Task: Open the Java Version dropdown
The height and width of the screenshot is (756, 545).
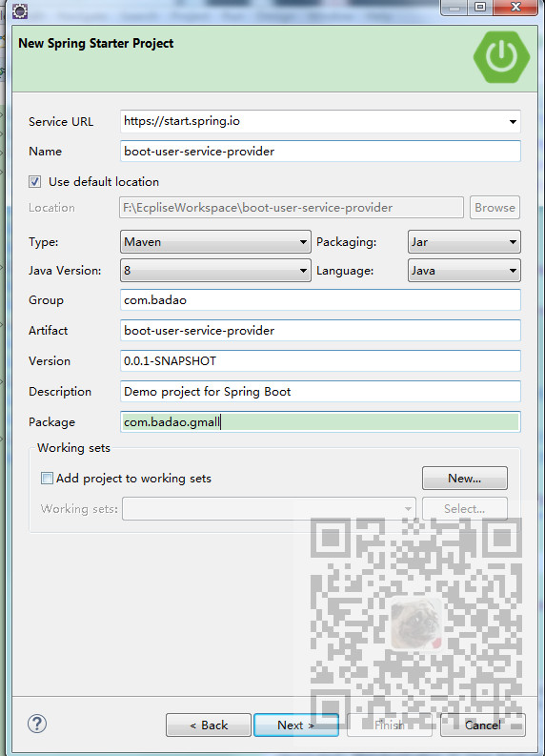Action: [215, 271]
